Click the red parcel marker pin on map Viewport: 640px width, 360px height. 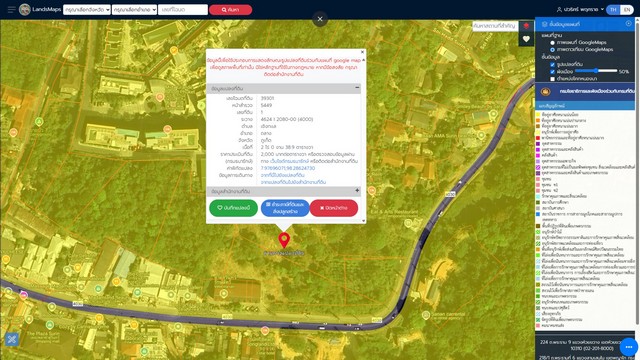284,240
